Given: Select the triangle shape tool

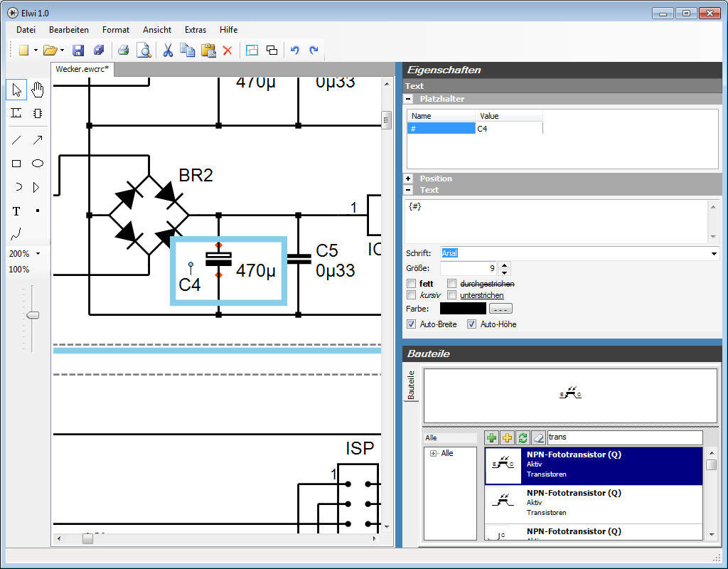Looking at the screenshot, I should pyautogui.click(x=36, y=187).
